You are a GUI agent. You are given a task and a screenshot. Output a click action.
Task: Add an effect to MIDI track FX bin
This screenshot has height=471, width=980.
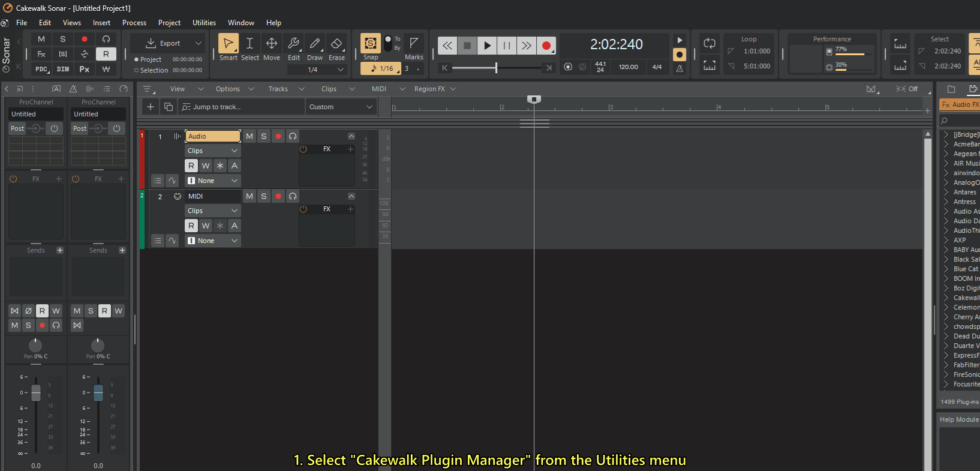pyautogui.click(x=351, y=209)
